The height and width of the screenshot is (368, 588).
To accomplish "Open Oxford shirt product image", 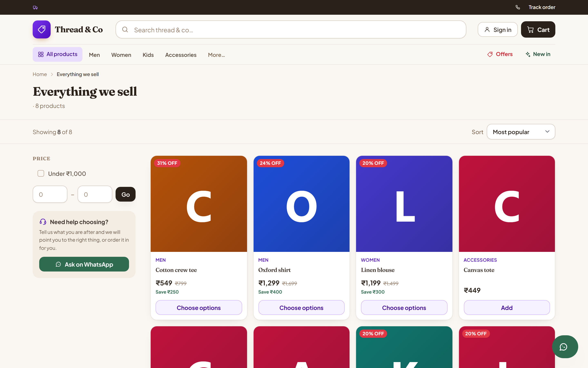I will [x=301, y=204].
